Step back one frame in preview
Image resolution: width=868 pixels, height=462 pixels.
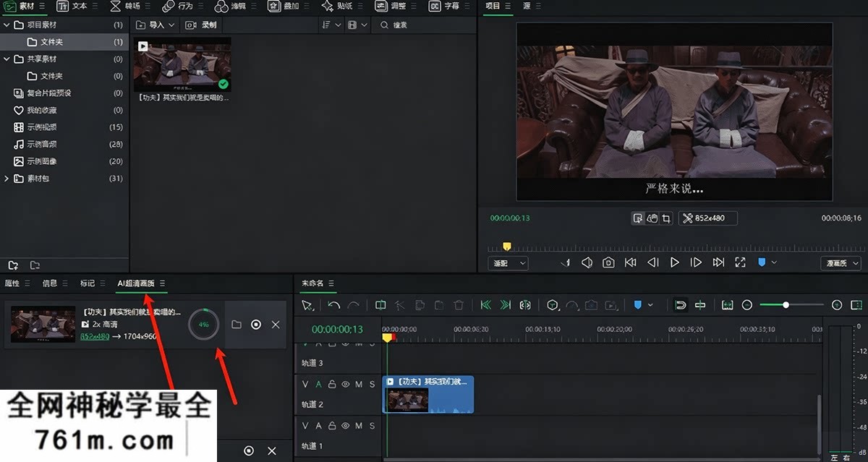coord(652,262)
